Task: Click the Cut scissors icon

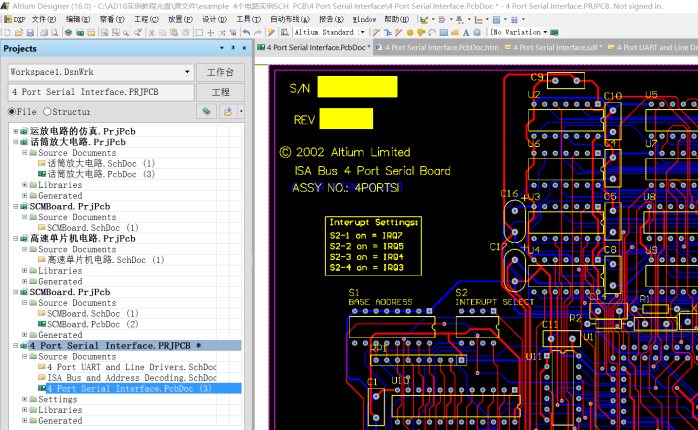Action: [x=151, y=32]
